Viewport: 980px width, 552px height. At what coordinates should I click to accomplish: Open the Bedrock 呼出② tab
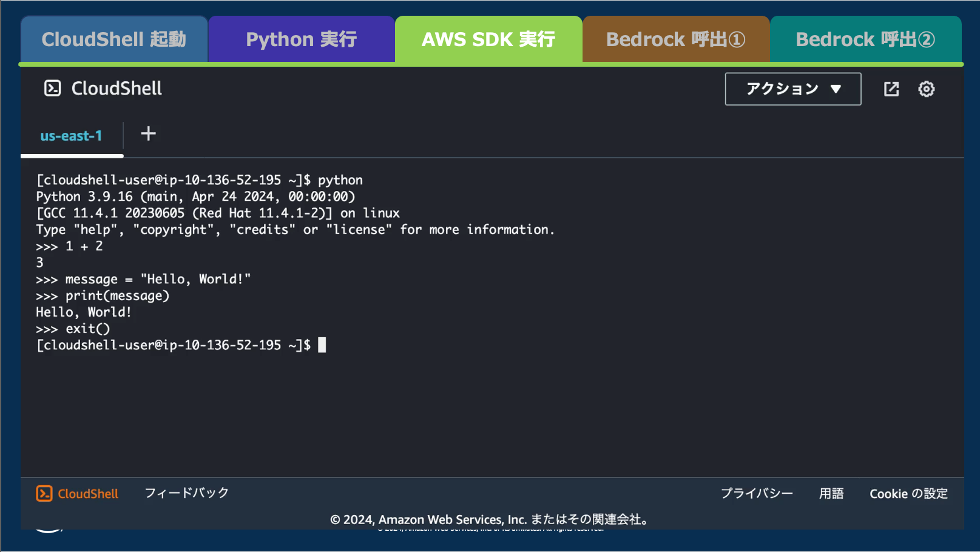tap(865, 39)
